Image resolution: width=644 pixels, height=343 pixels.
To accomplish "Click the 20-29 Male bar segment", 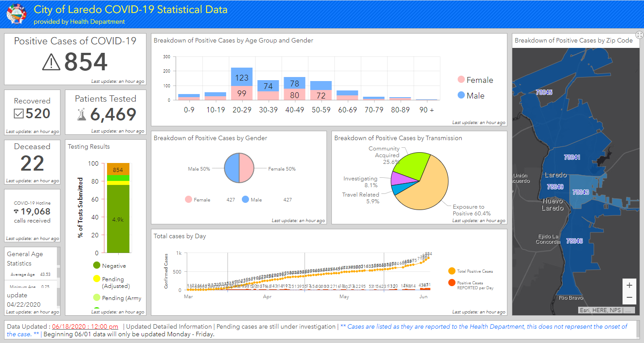I will click(242, 77).
